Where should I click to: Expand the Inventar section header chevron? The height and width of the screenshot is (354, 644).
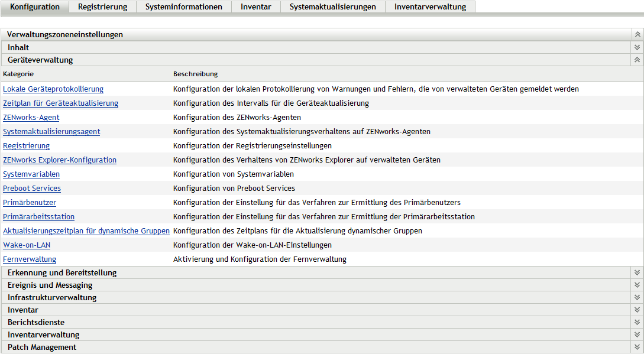(x=637, y=310)
